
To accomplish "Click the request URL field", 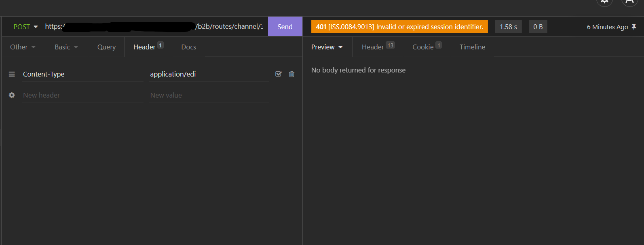I will pyautogui.click(x=154, y=27).
